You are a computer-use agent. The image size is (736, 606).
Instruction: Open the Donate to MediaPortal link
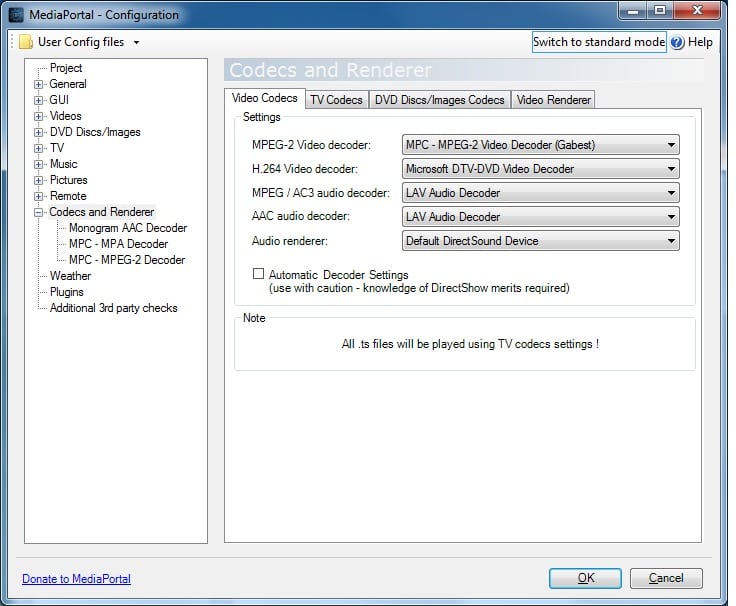76,579
